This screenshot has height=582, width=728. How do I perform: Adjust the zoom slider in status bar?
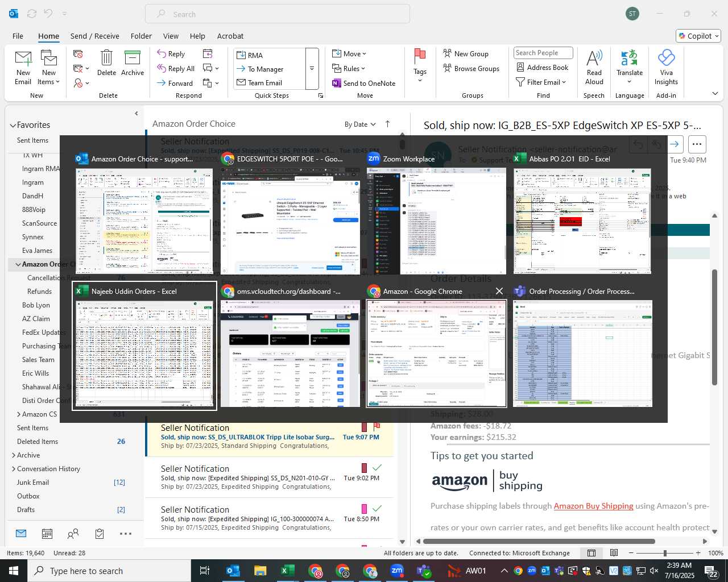(x=664, y=553)
